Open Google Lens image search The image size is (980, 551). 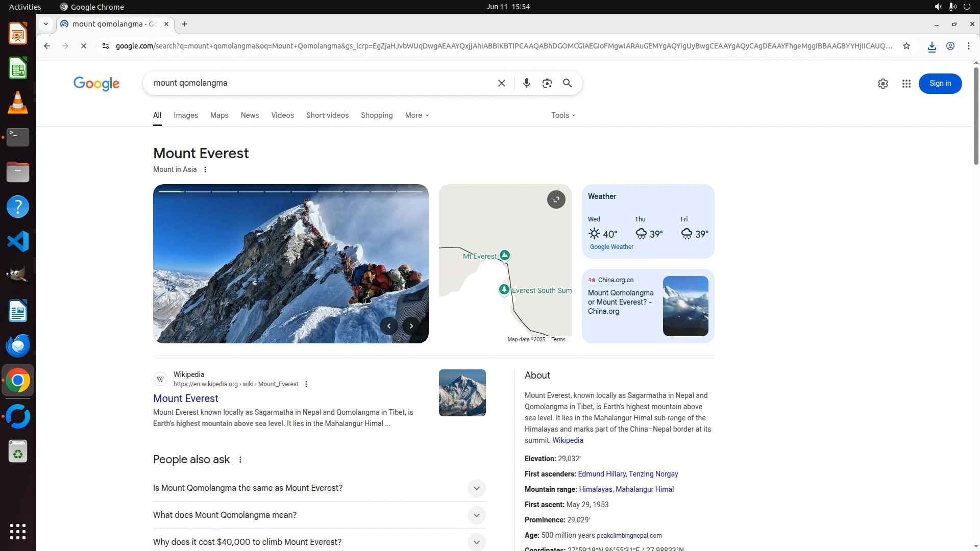pyautogui.click(x=547, y=83)
